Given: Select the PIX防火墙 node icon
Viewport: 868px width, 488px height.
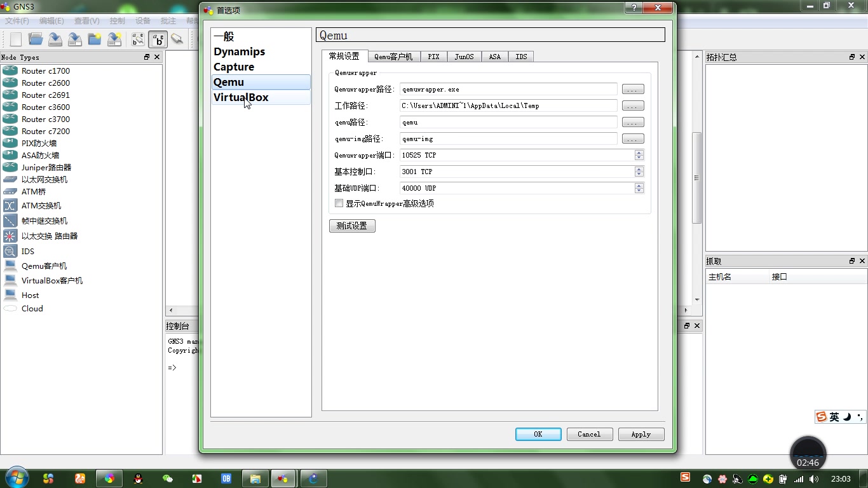Looking at the screenshot, I should pyautogui.click(x=10, y=144).
